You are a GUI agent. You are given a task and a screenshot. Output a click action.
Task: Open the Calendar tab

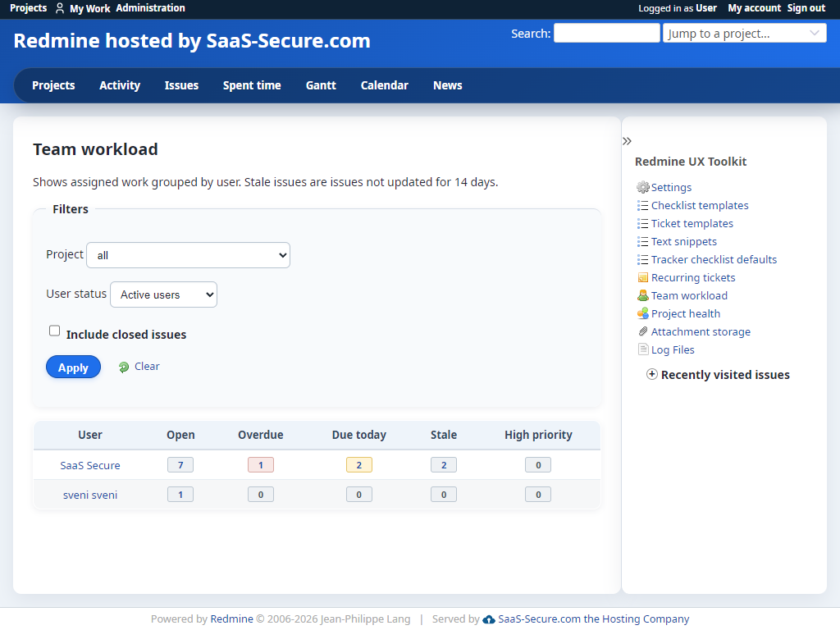pyautogui.click(x=385, y=85)
